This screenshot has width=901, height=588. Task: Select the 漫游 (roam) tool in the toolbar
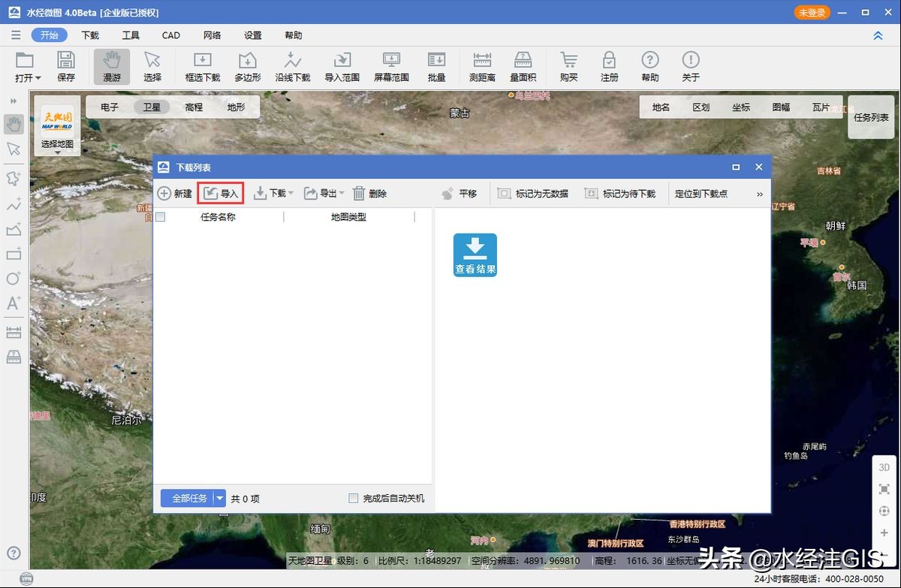[111, 66]
